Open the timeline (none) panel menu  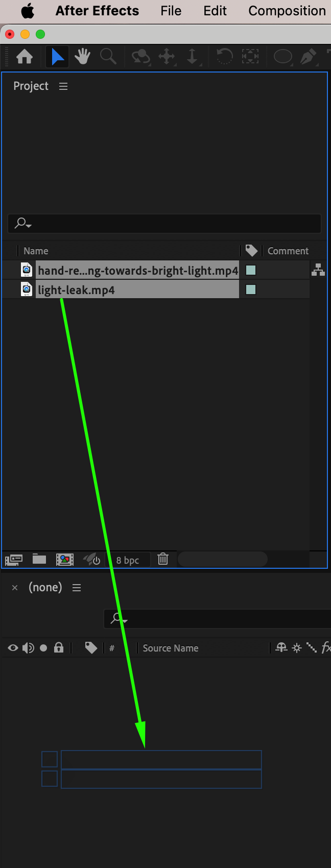tap(77, 588)
